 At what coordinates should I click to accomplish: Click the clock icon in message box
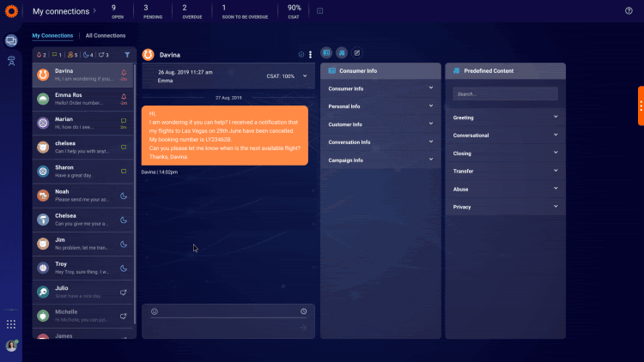pyautogui.click(x=303, y=311)
